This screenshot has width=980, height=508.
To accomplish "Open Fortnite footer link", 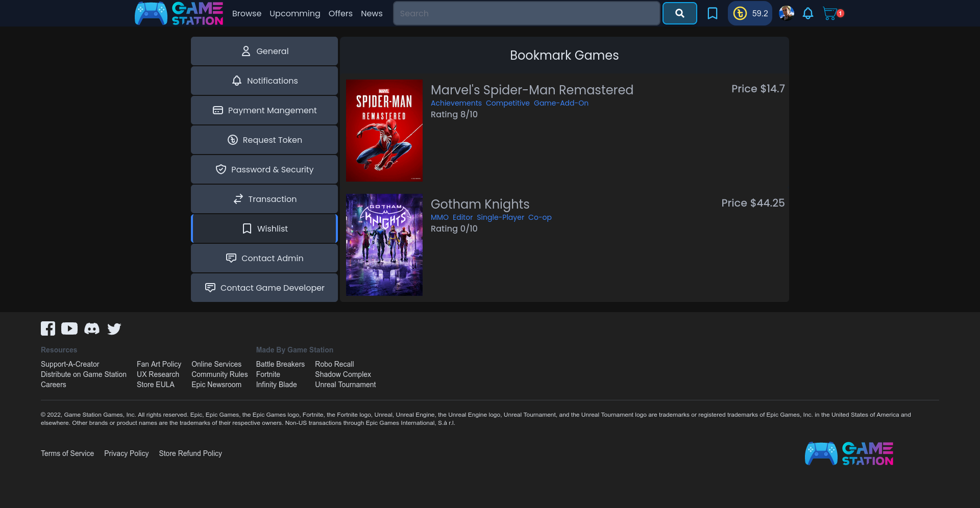I will pyautogui.click(x=268, y=374).
